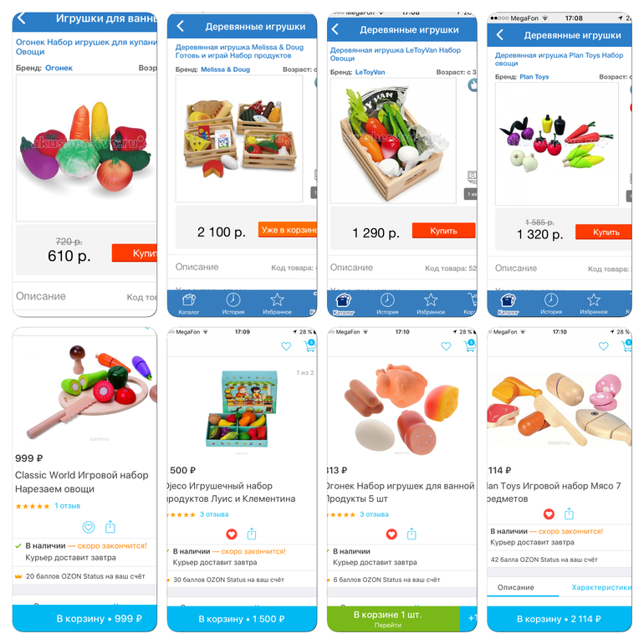Screen dimensions: 644x644
Task: Toggle red heart favorite under Djeco product
Action: (232, 534)
